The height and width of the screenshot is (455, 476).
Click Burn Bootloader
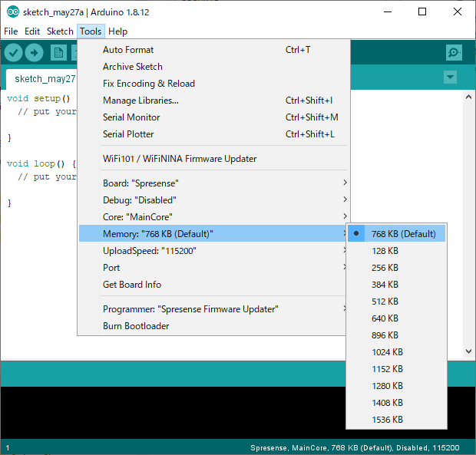click(x=136, y=326)
